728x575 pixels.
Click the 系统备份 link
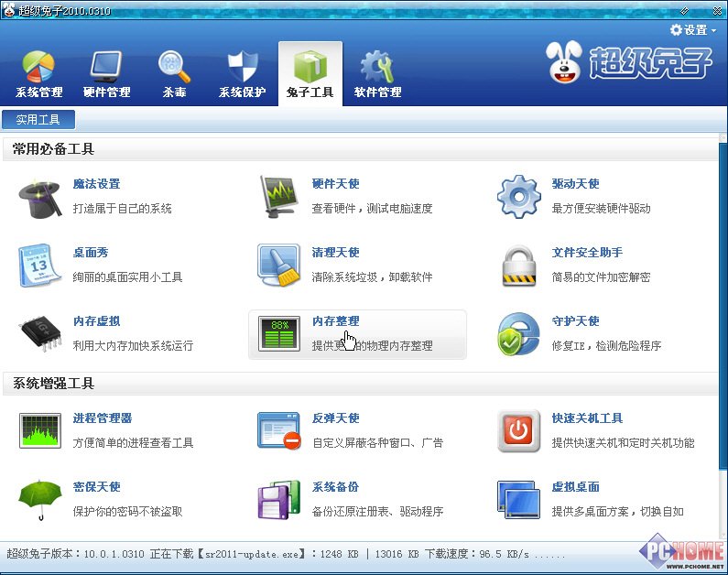click(336, 487)
